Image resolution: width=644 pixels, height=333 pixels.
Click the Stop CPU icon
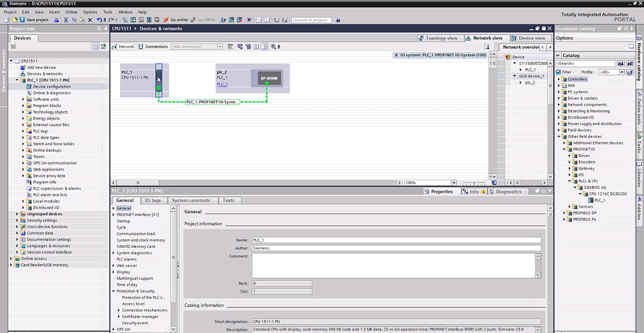click(x=239, y=20)
